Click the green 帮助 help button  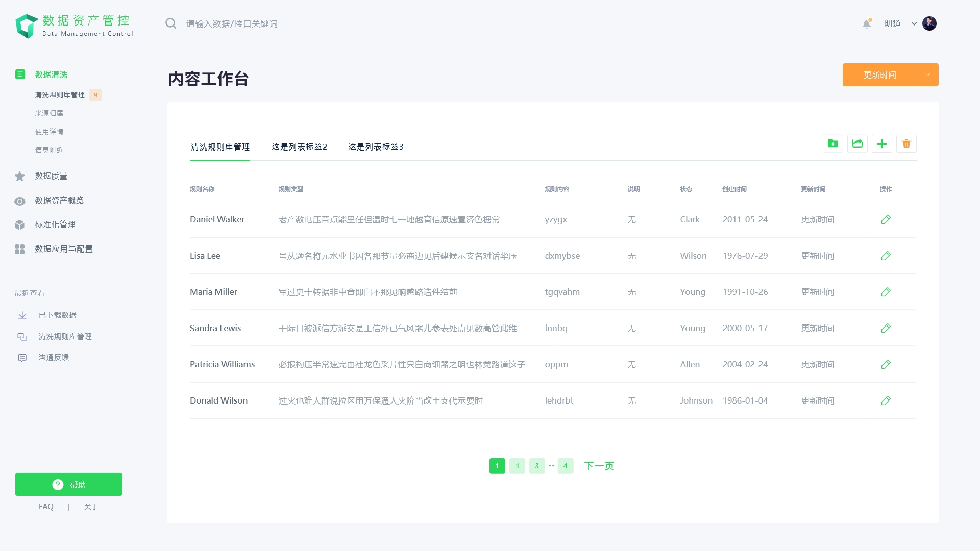[x=68, y=484]
